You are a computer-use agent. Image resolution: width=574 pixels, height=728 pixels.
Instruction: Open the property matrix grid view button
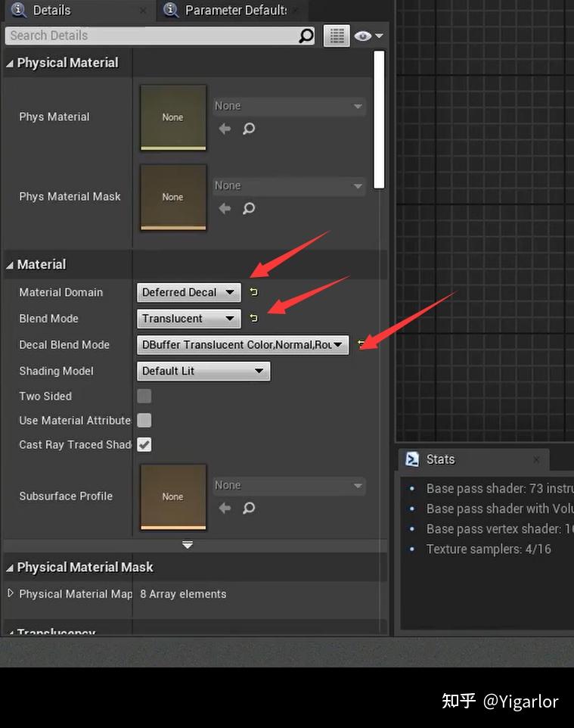tap(337, 36)
